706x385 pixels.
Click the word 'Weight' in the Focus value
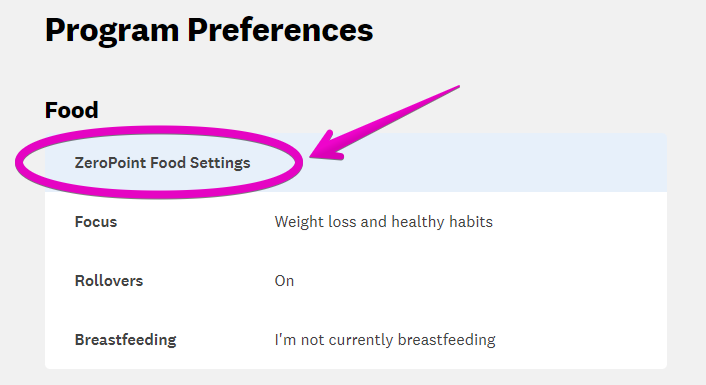pyautogui.click(x=297, y=222)
